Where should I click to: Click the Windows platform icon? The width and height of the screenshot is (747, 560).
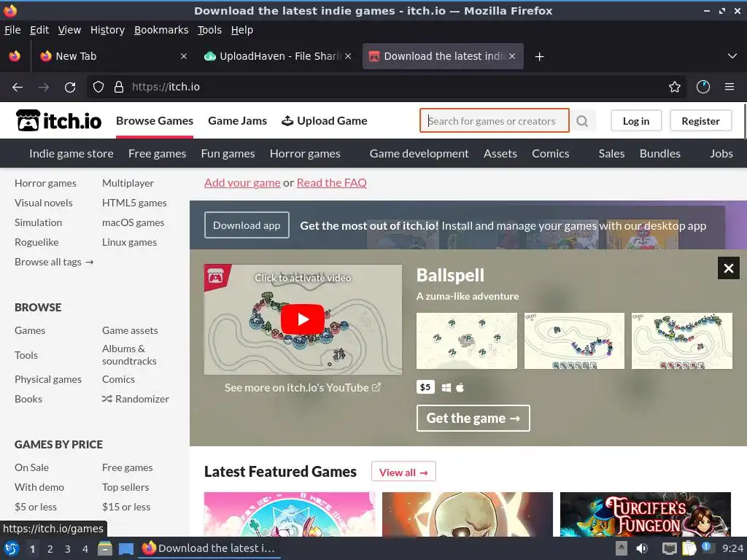click(446, 388)
